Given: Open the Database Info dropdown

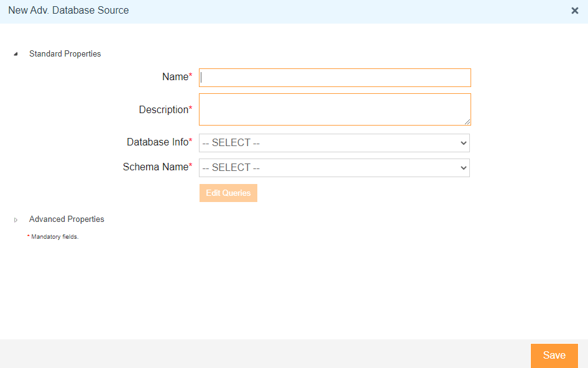Looking at the screenshot, I should click(334, 143).
